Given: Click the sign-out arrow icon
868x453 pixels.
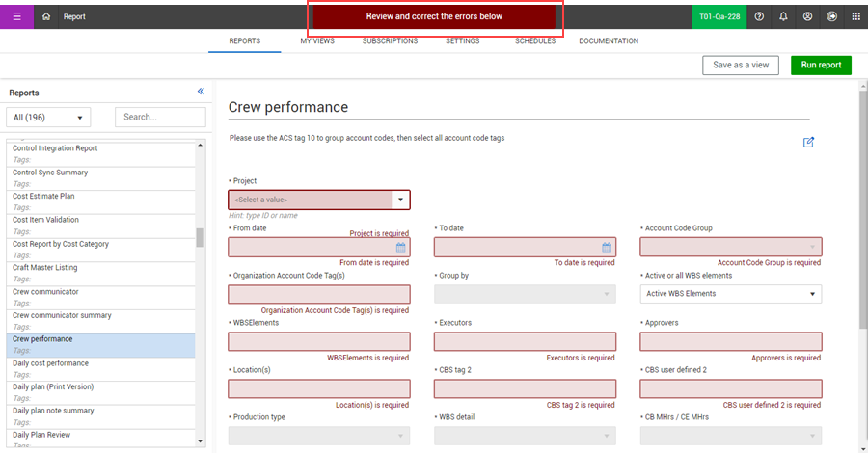Looking at the screenshot, I should (x=831, y=16).
